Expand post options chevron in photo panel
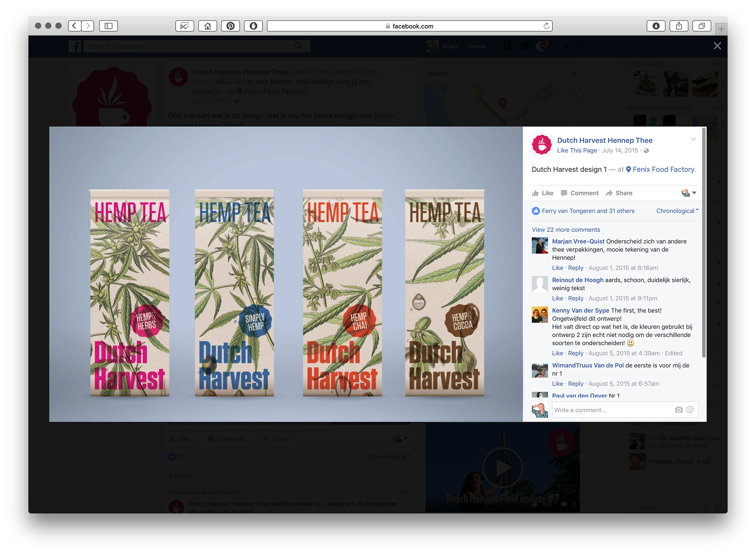756x554 pixels. (693, 139)
